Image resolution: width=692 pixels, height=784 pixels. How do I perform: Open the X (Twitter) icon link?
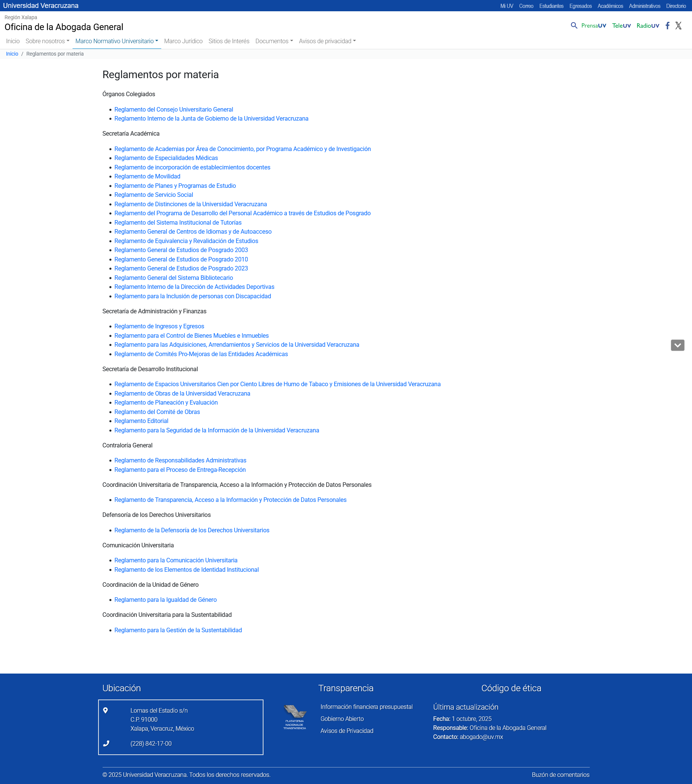point(678,26)
